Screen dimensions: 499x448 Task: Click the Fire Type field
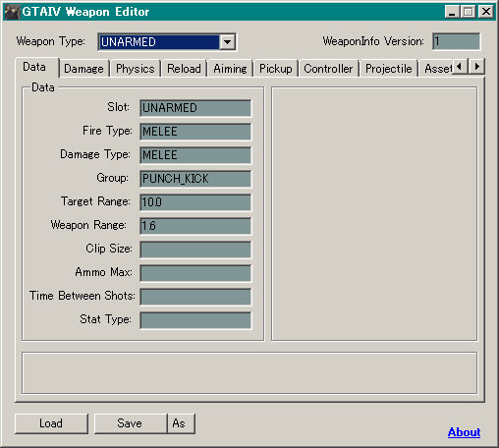pyautogui.click(x=195, y=132)
